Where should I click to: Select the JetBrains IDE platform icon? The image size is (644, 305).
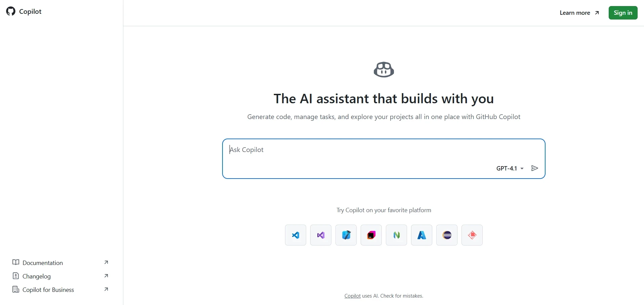[371, 235]
